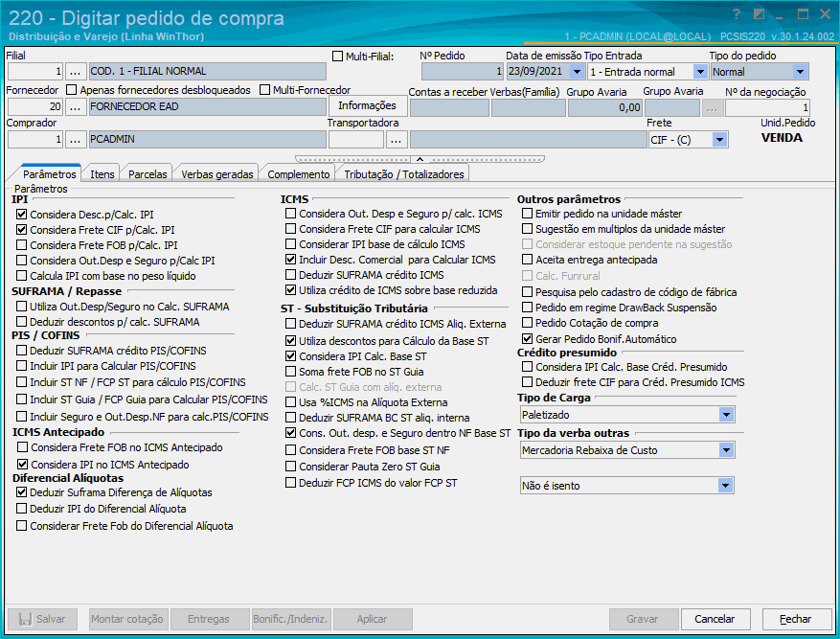Viewport: 840px width, 639px height.
Task: Click Bonific./Indeniz. button
Action: (290, 619)
